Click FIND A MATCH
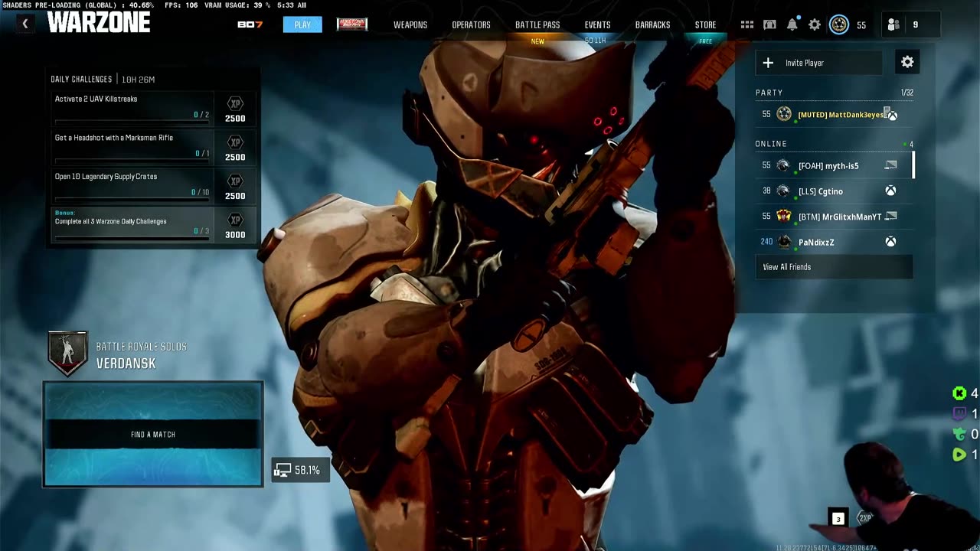980x551 pixels. (153, 434)
